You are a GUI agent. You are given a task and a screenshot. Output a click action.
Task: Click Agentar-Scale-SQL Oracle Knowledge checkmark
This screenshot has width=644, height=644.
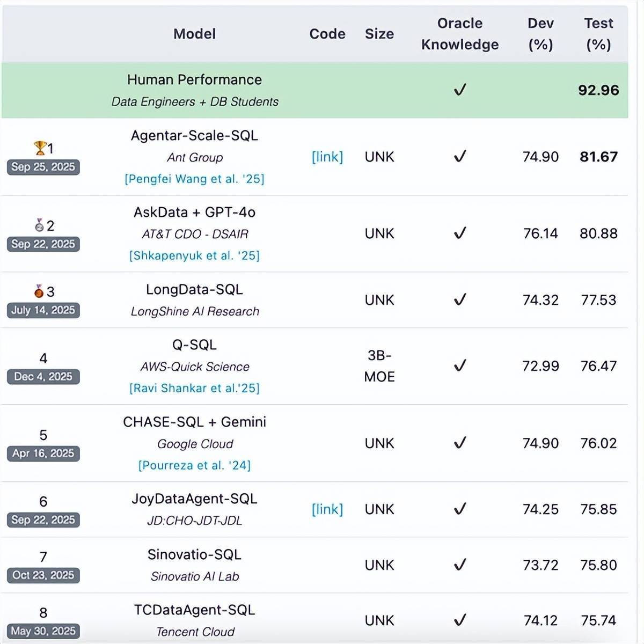coord(460,156)
